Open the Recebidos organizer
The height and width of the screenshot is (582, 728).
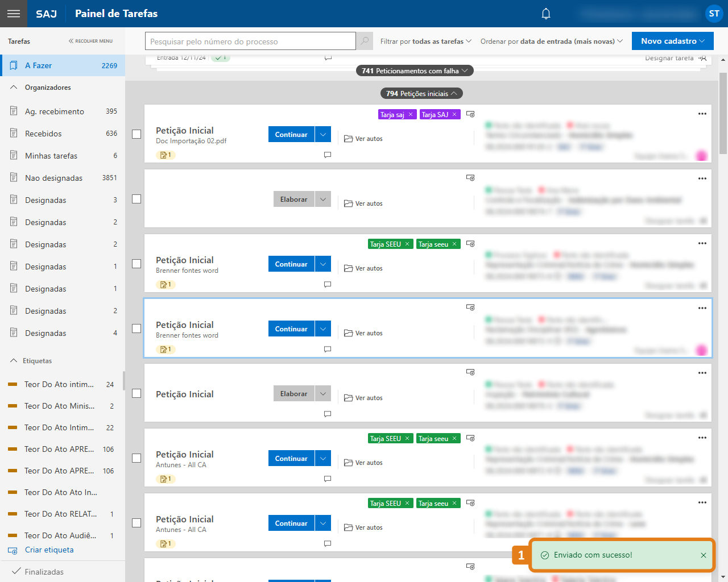(x=43, y=134)
